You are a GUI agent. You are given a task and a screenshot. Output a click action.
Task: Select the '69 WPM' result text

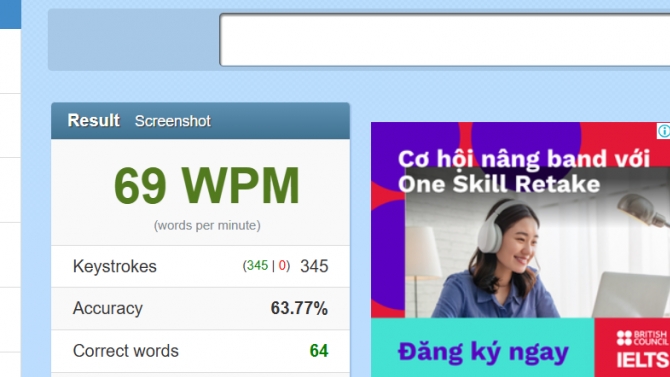coord(207,186)
